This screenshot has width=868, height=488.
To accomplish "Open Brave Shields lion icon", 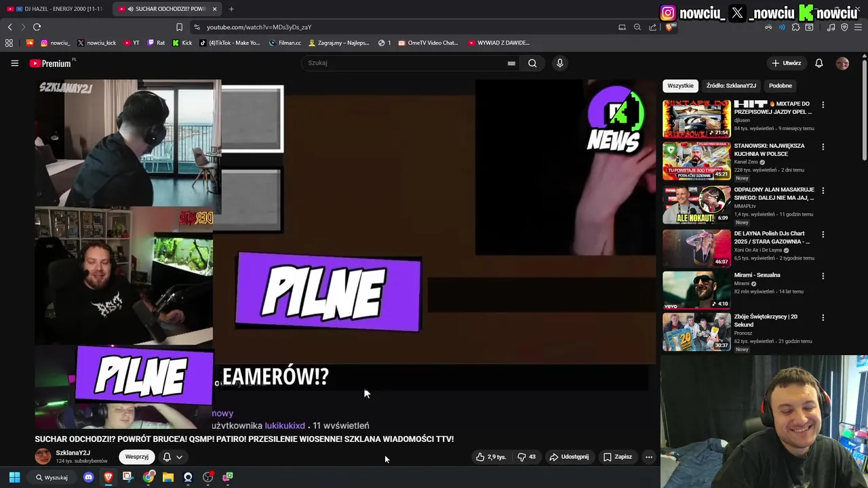I will [x=670, y=27].
